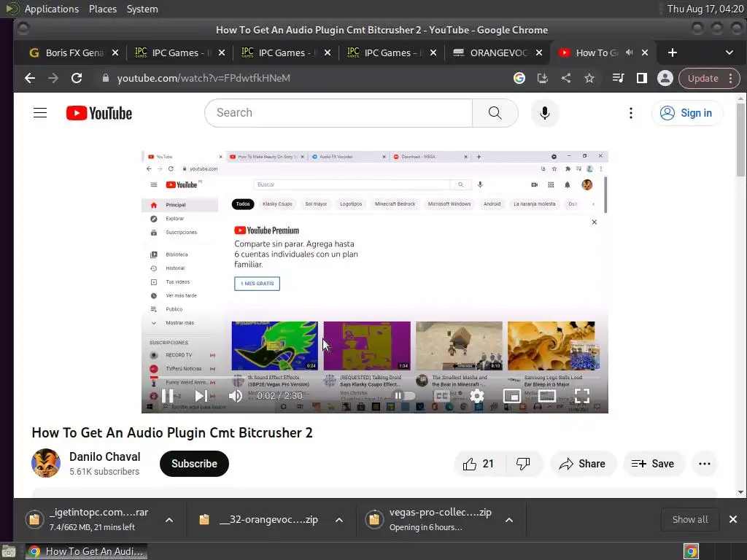Close the downloads bar
The width and height of the screenshot is (747, 560).
733,519
